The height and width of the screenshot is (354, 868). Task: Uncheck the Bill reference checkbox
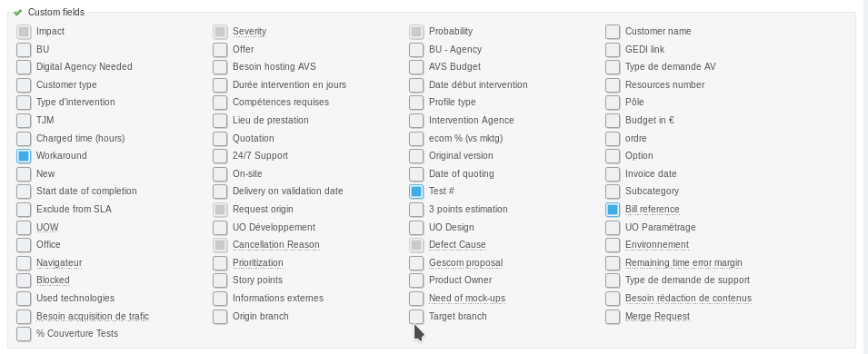point(613,210)
